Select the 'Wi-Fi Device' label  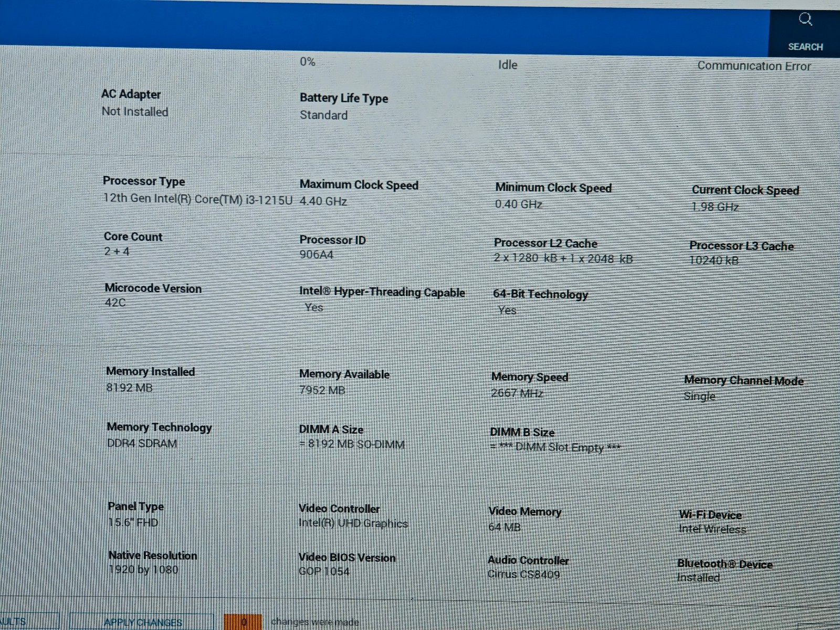tap(710, 514)
